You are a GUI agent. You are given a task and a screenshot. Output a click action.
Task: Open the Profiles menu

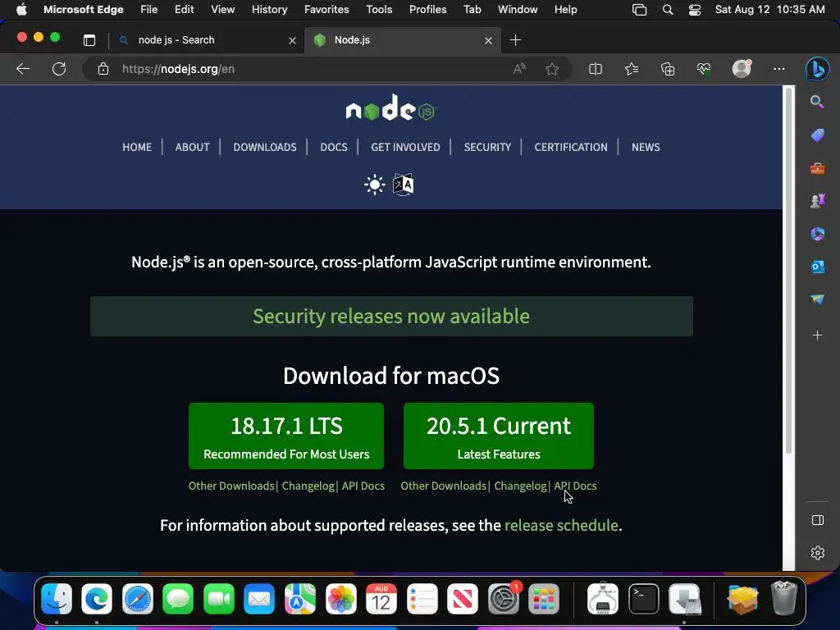[x=427, y=10]
